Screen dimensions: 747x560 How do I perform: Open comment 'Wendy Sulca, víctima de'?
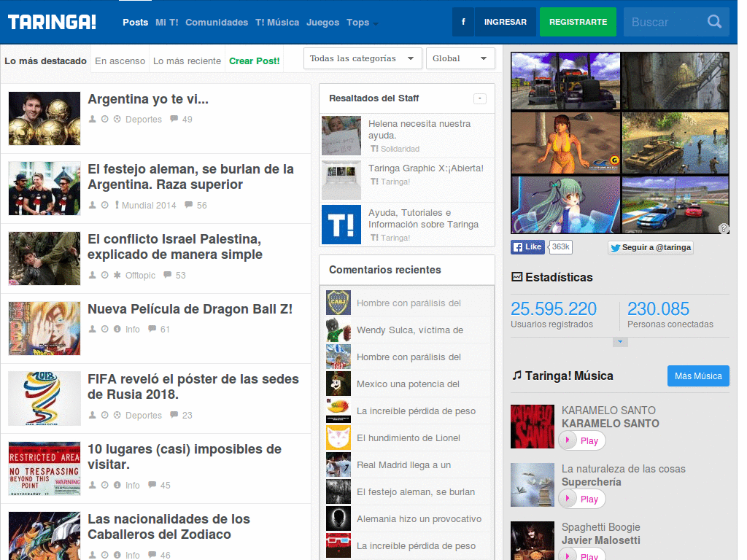click(x=410, y=330)
